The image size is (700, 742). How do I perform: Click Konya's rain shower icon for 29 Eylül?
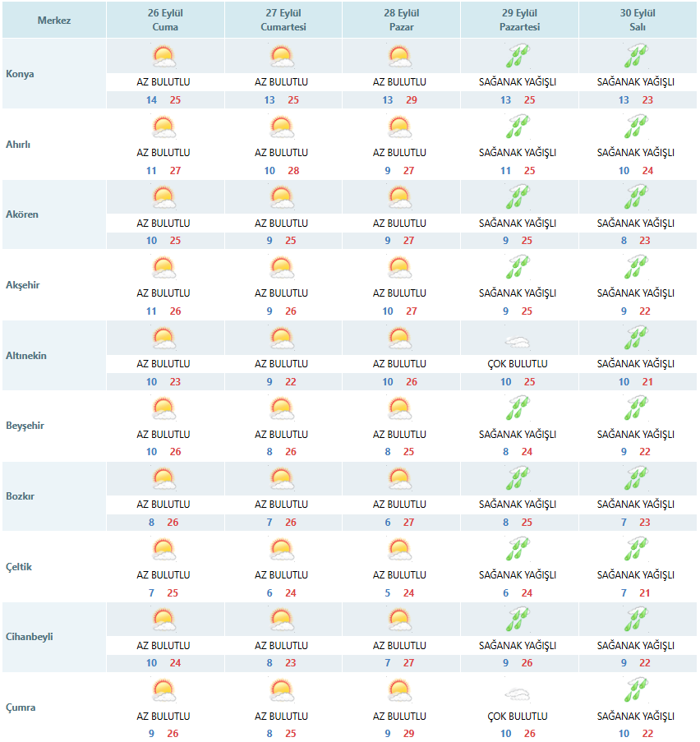point(518,57)
